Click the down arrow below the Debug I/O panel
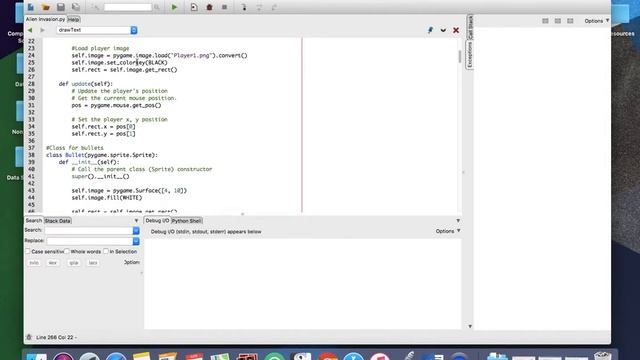The image size is (640, 360). pos(470,326)
